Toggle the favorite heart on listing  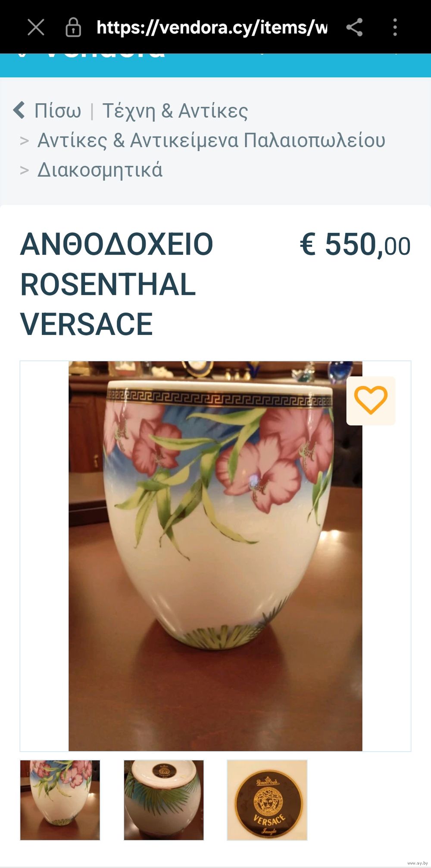point(371,401)
